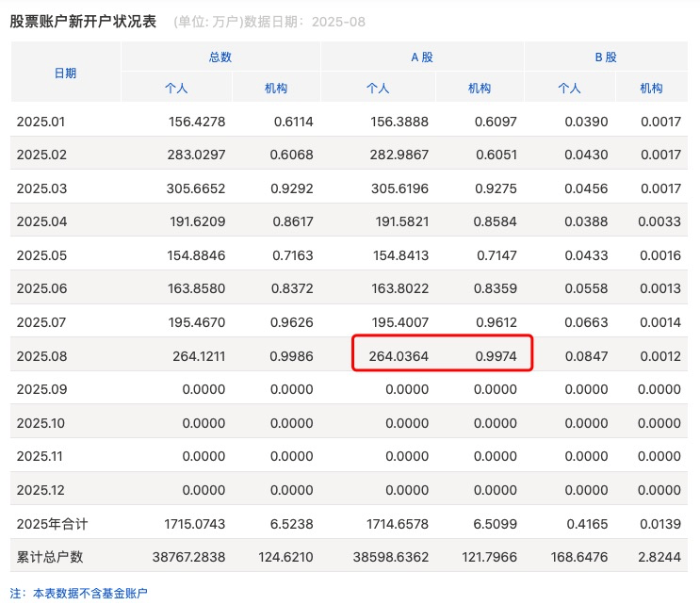Viewport: 700px width, 605px height.
Task: Select the 2025.03 date cell
Action: pyautogui.click(x=41, y=188)
